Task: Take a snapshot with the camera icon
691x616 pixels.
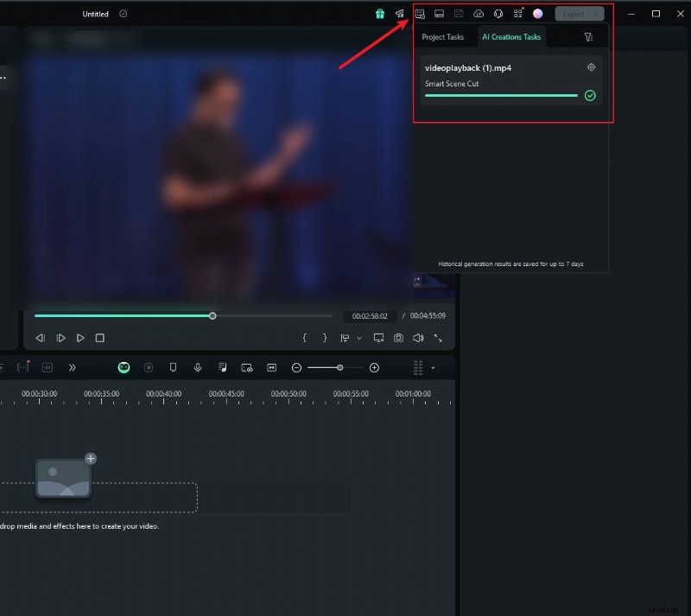Action: [398, 338]
